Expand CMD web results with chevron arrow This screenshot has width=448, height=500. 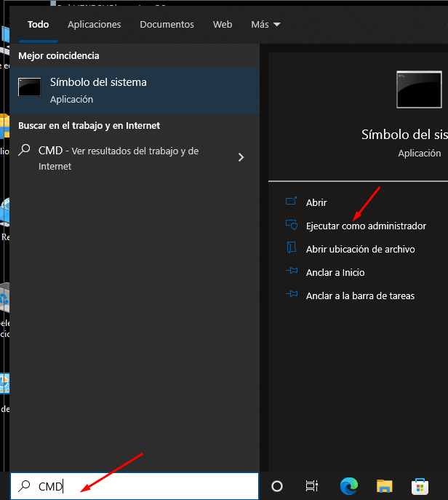[241, 157]
